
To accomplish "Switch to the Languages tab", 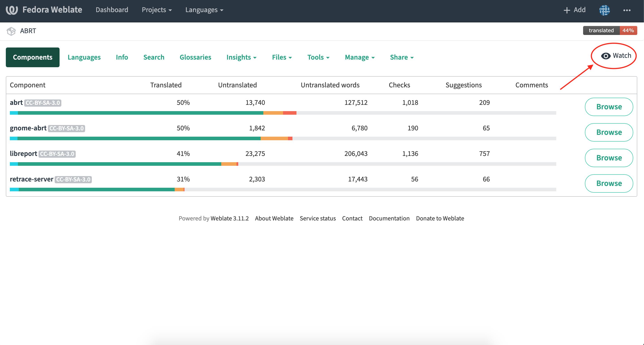I will (x=84, y=57).
